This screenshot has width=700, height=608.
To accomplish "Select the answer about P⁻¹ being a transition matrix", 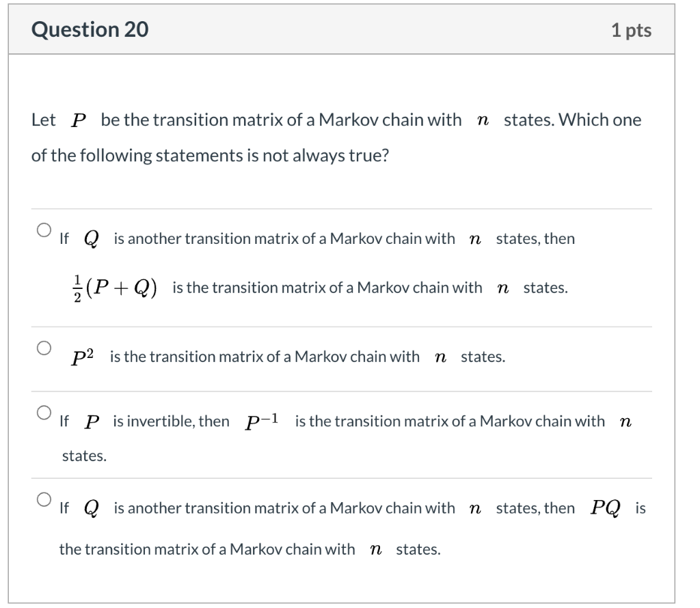I will click(43, 413).
